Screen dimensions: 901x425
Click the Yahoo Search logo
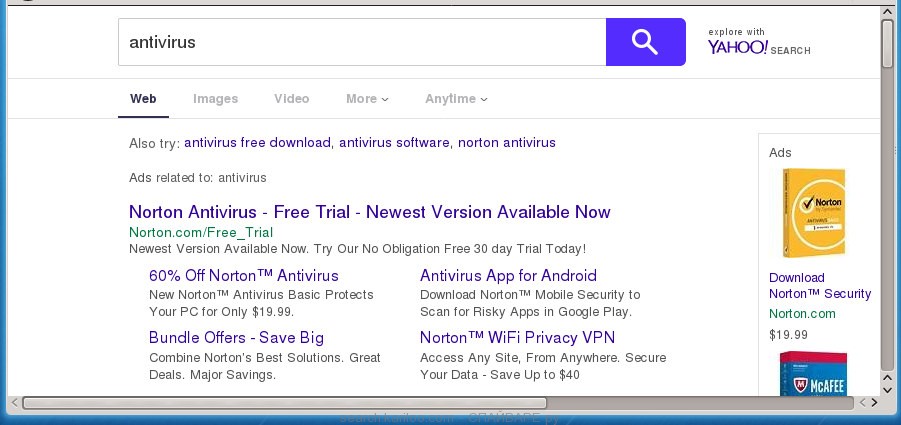click(x=758, y=42)
